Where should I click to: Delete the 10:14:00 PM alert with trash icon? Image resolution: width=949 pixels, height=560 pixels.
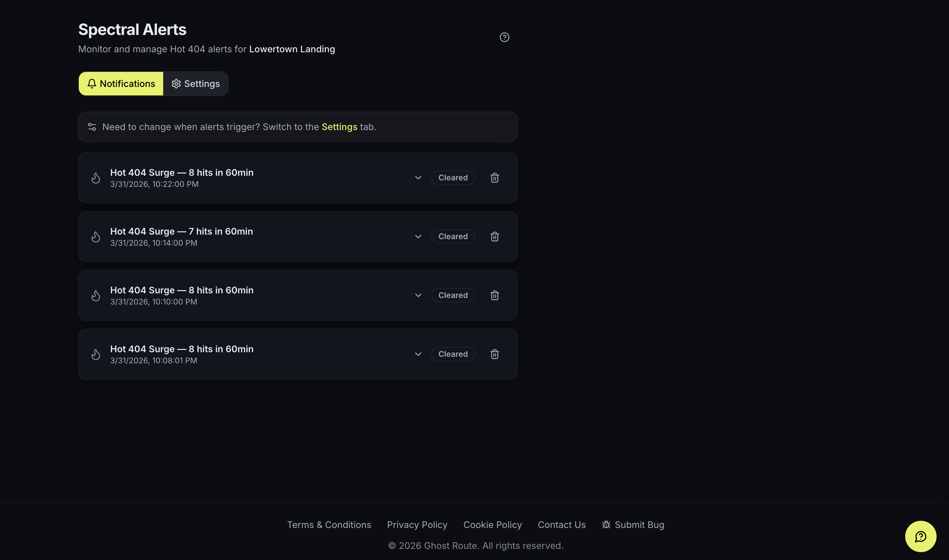pyautogui.click(x=494, y=237)
